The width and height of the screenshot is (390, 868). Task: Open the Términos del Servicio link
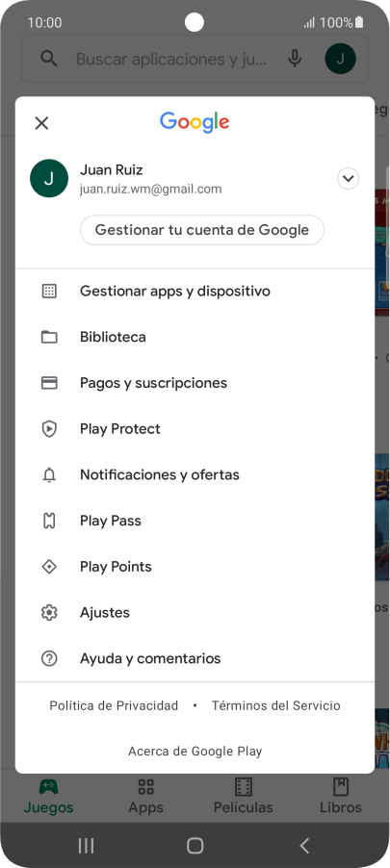(x=275, y=705)
